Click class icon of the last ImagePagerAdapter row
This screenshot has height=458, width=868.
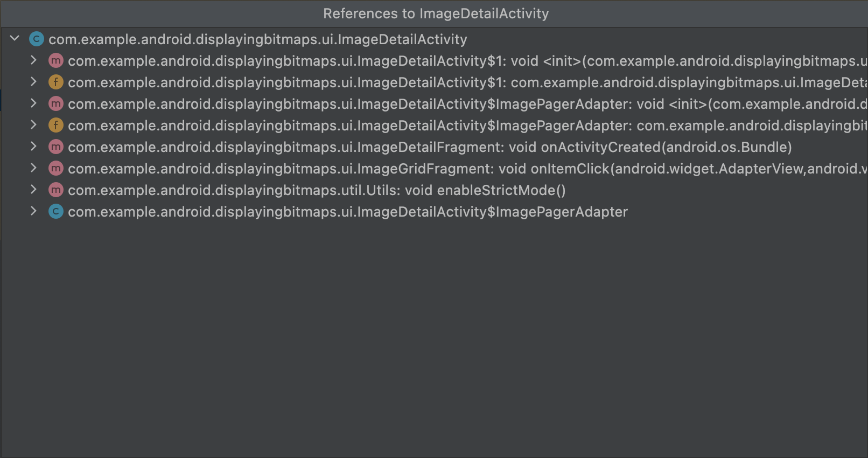(x=55, y=212)
